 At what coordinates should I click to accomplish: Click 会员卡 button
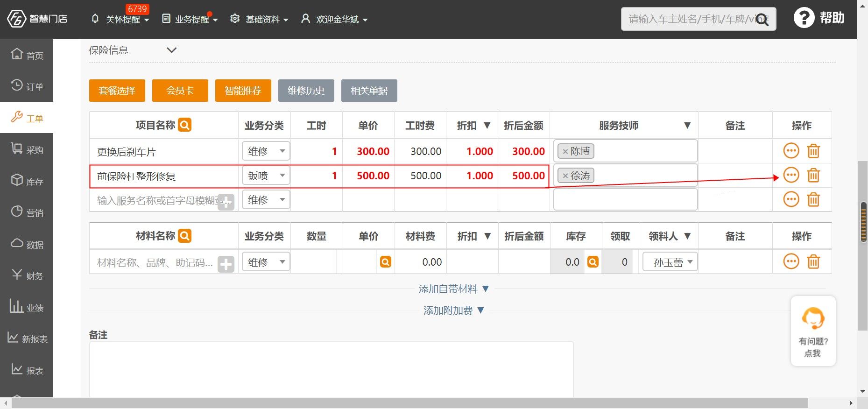180,90
